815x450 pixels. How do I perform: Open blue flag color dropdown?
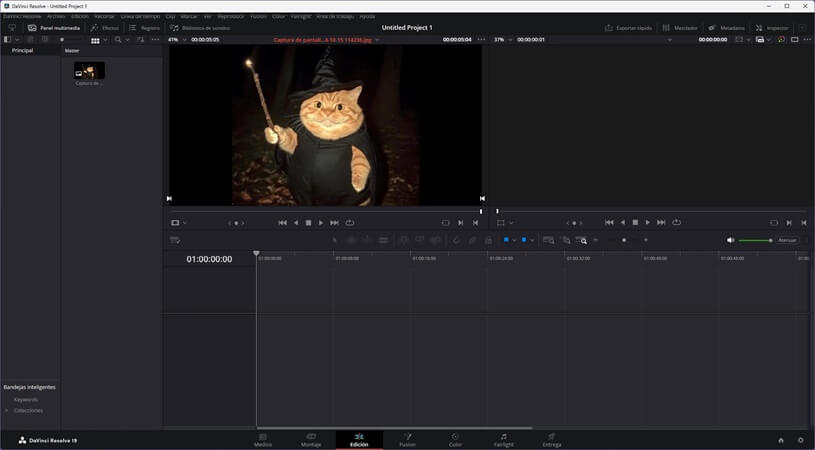pyautogui.click(x=514, y=240)
